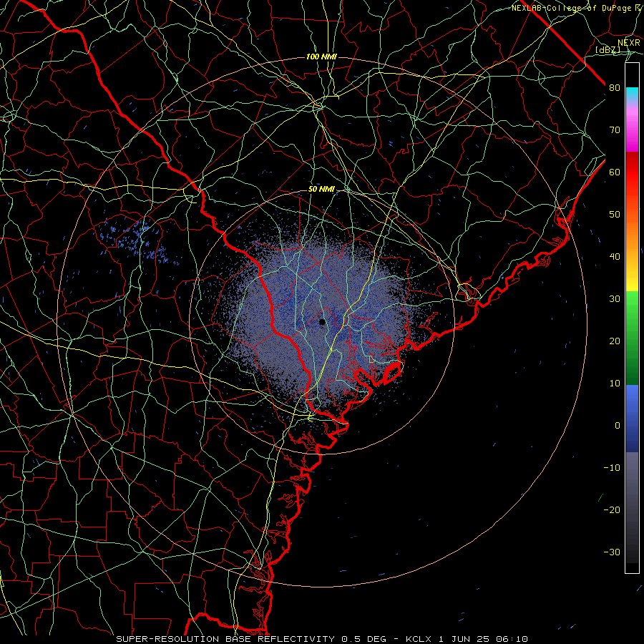Click the 80 value on the dBZ scale
The image size is (644, 644).
(x=615, y=87)
